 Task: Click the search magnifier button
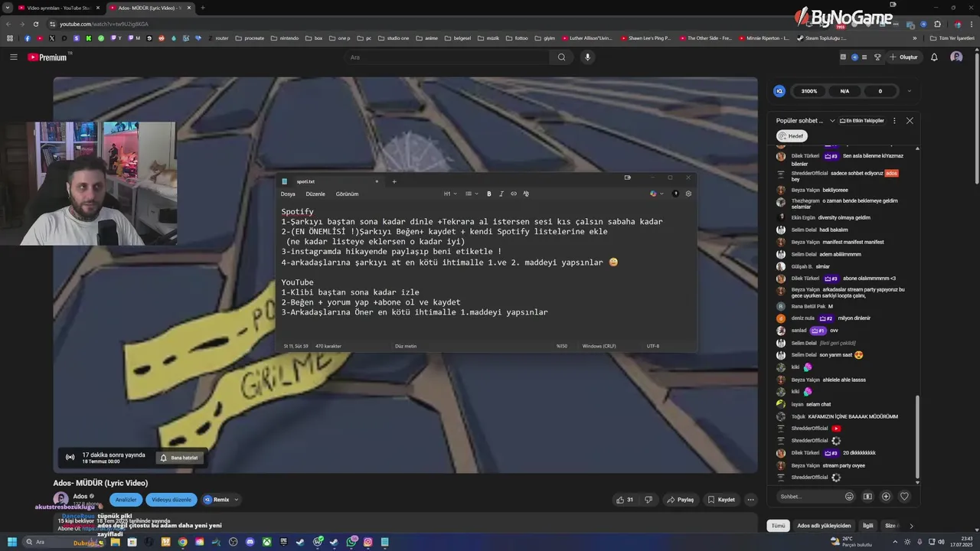click(x=561, y=57)
